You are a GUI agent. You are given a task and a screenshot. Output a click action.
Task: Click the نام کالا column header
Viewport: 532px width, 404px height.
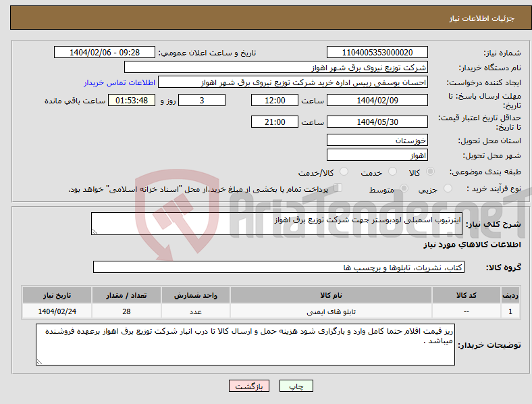point(331,295)
